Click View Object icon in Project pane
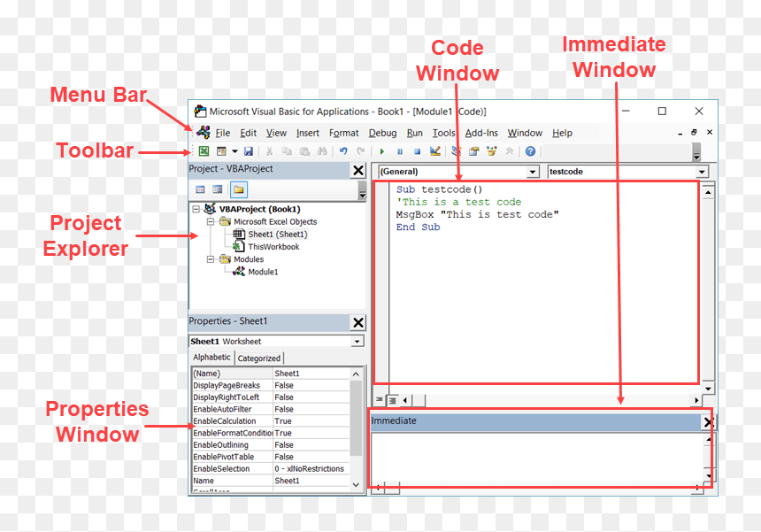The width and height of the screenshot is (761, 532). [218, 189]
